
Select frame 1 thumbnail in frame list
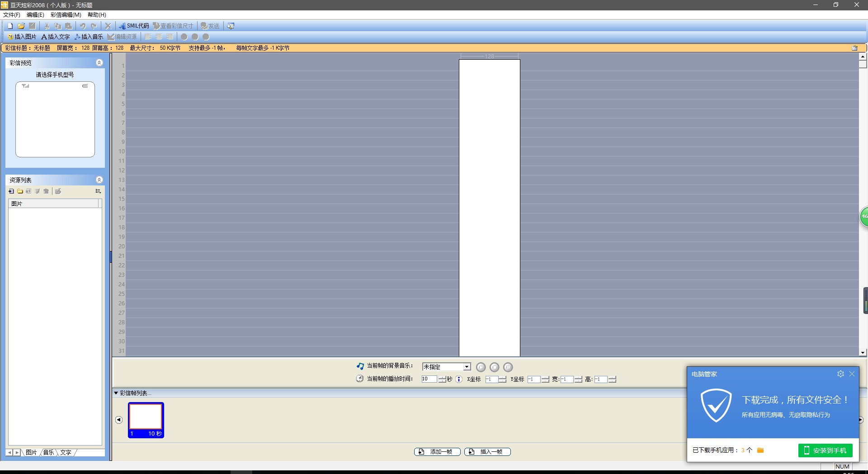pyautogui.click(x=146, y=417)
